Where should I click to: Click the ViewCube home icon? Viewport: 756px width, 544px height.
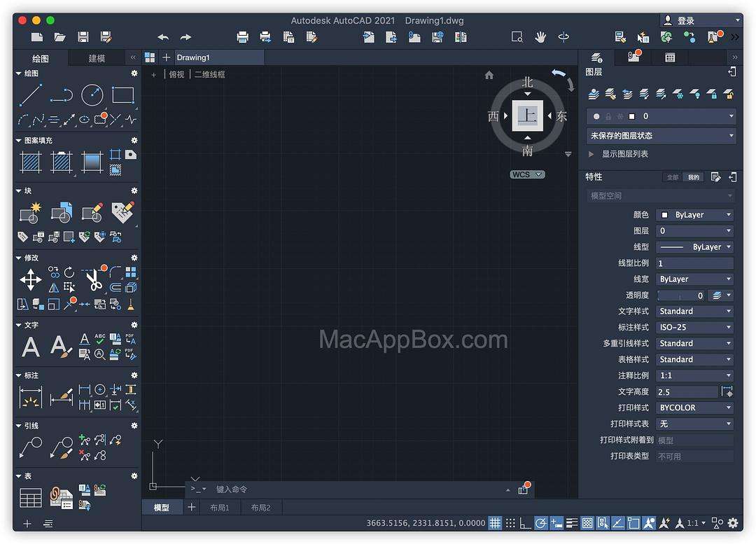click(x=489, y=75)
